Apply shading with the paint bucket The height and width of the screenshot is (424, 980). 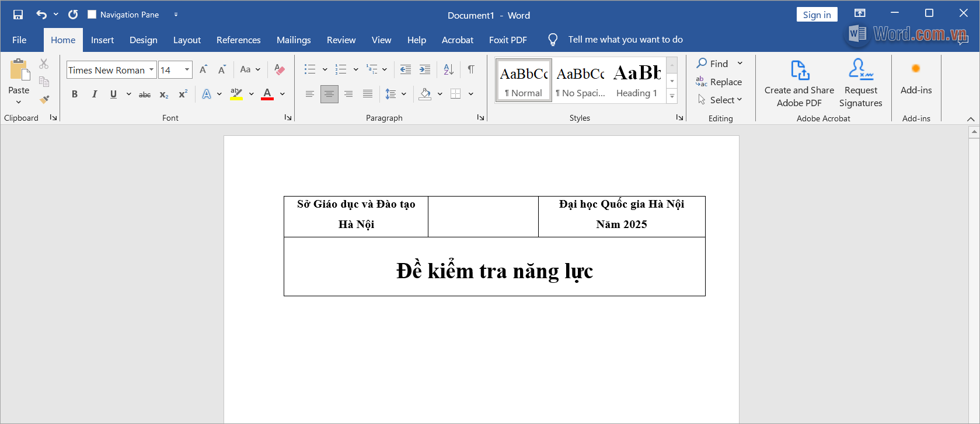coord(425,94)
